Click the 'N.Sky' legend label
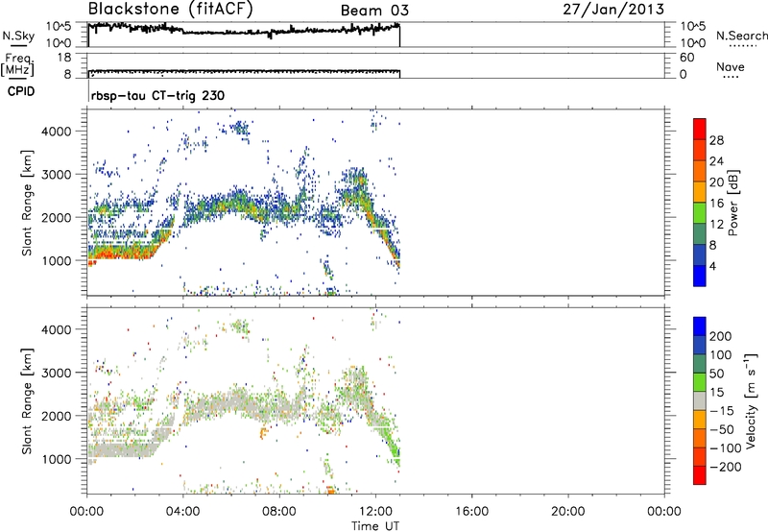Viewport: 768px width, 532px height. coord(18,36)
